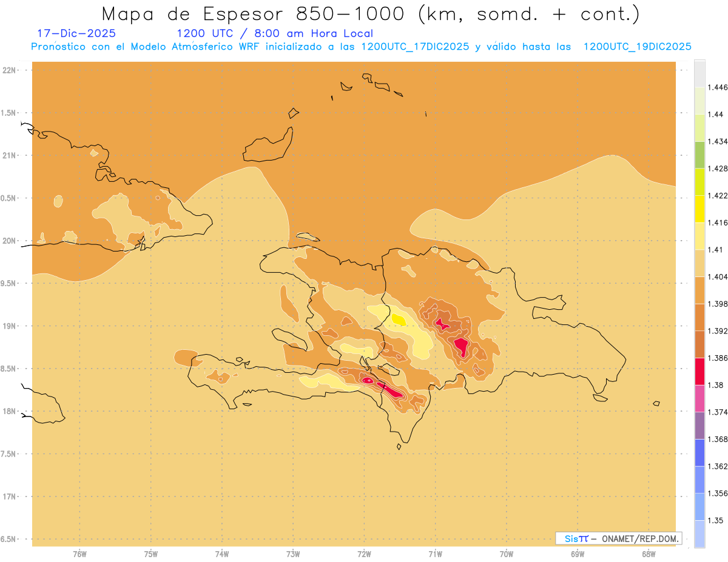Click the colorbar value '1.398'
728x562 pixels.
tap(718, 304)
